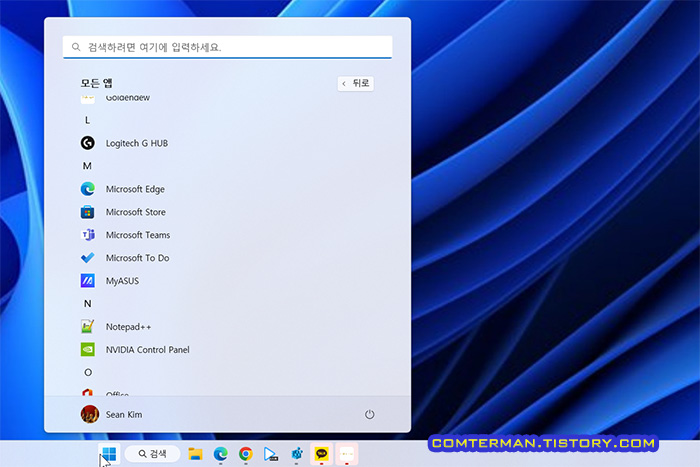Click the taskbar 검색 search box
700x467 pixels.
(x=153, y=454)
